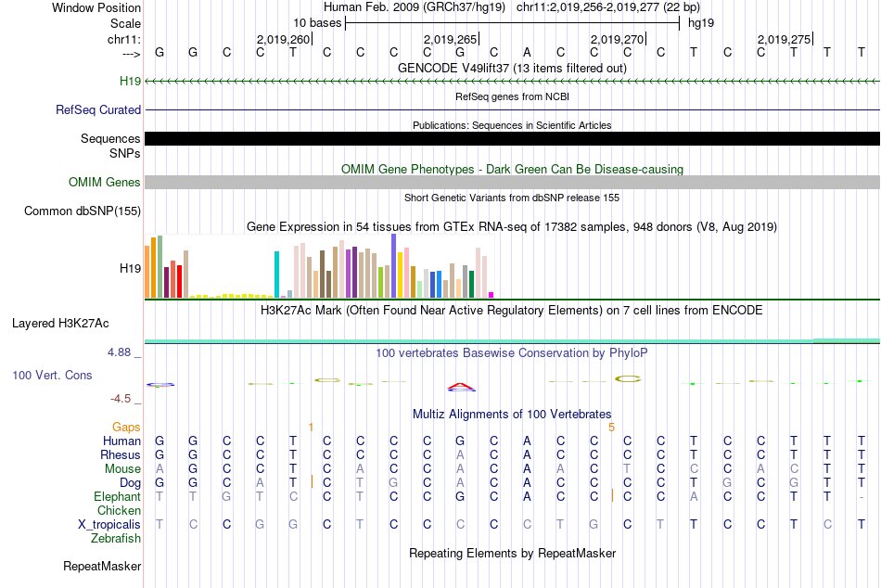This screenshot has width=881, height=588.
Task: Click the ---> sequence direction arrow
Action: tap(131, 54)
